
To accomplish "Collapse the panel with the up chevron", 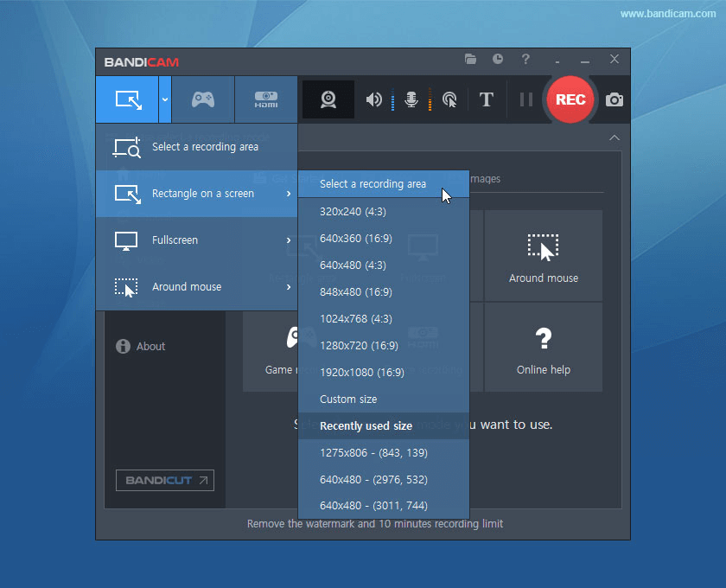I will click(x=615, y=137).
